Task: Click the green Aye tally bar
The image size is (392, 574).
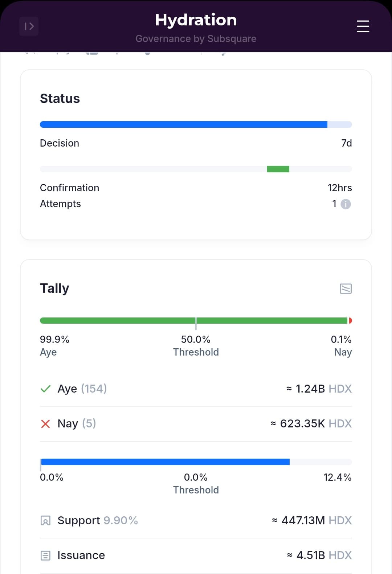Action: (x=145, y=320)
